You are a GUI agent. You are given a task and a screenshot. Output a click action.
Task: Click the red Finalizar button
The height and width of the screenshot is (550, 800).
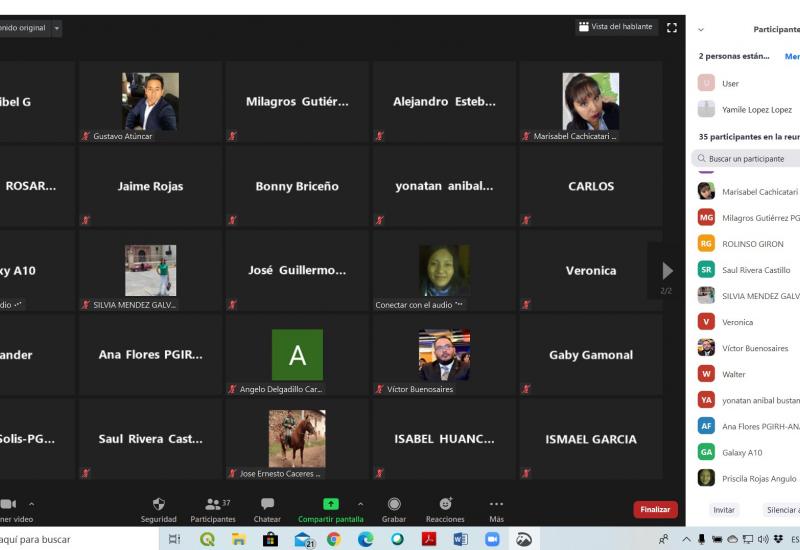(x=654, y=509)
